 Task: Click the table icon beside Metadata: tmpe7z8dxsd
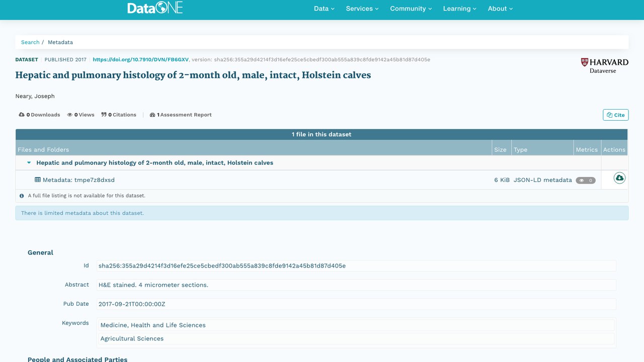[x=38, y=179]
